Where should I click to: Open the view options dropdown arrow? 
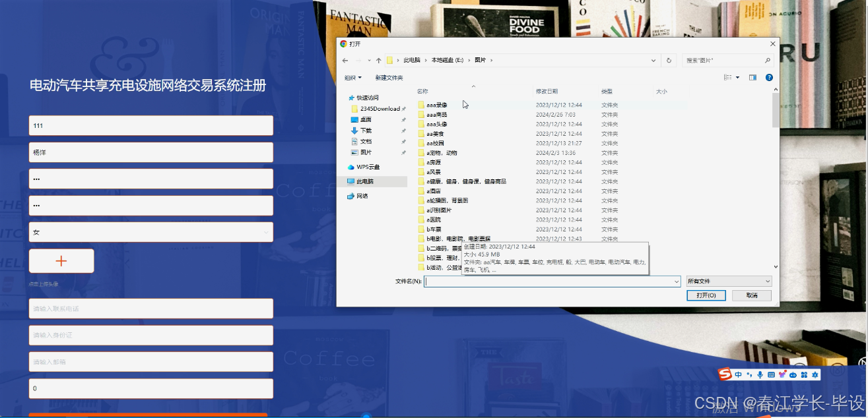(x=738, y=78)
